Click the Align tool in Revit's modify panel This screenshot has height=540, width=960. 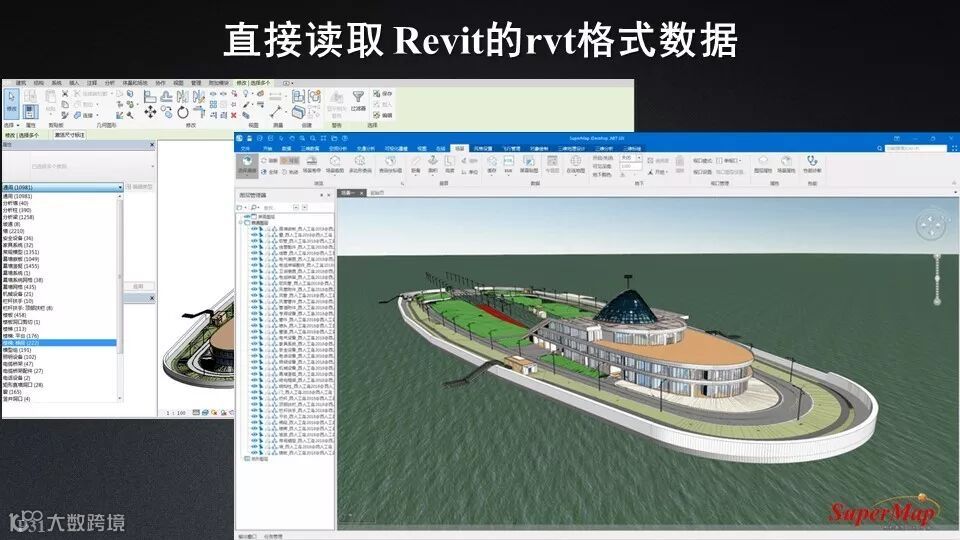149,96
